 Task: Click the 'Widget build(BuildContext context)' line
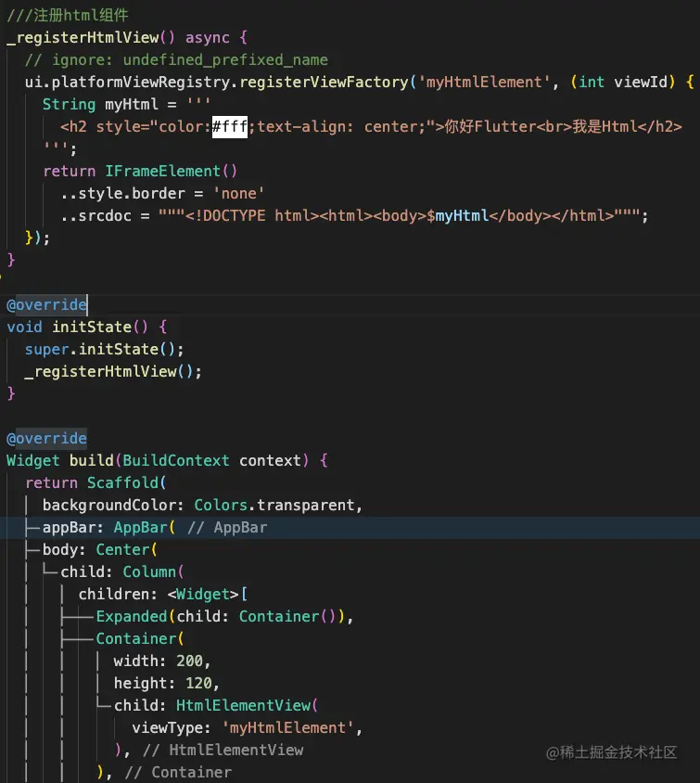click(x=167, y=460)
